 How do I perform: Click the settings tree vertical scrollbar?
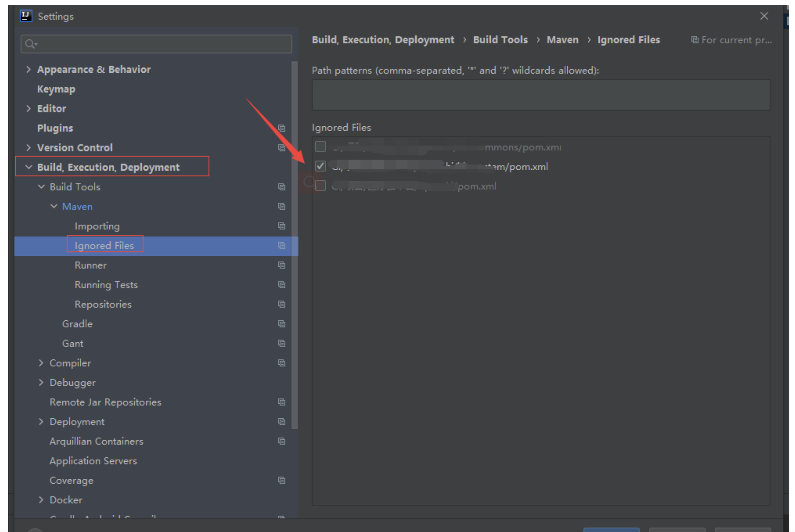click(295, 244)
